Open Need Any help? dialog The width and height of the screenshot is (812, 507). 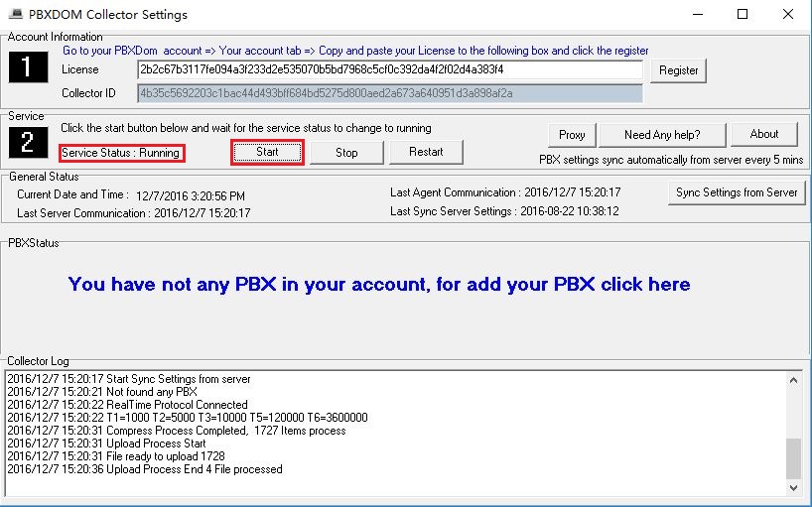pyautogui.click(x=662, y=135)
